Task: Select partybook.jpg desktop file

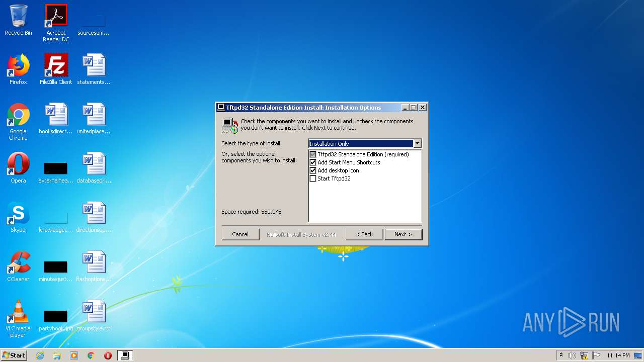Action: pyautogui.click(x=56, y=320)
